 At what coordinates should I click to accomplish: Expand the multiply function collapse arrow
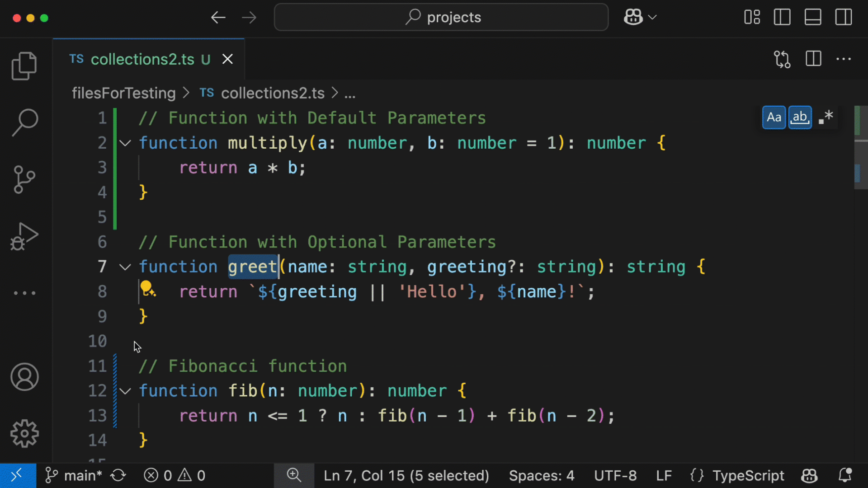click(125, 142)
